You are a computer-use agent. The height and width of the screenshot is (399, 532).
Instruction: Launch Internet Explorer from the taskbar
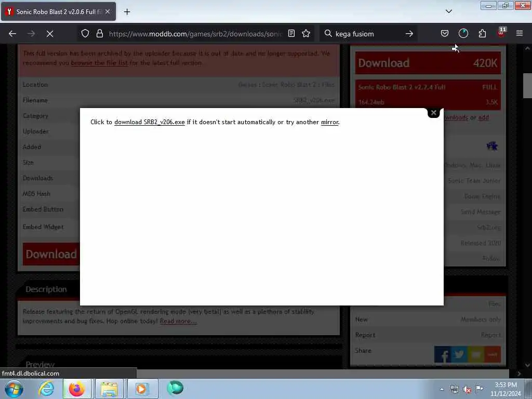pos(46,389)
